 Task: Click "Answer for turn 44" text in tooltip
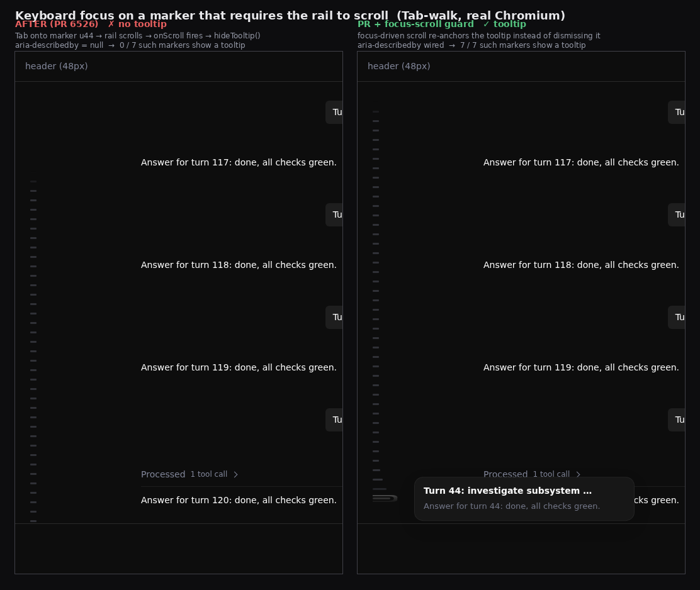[512, 506]
